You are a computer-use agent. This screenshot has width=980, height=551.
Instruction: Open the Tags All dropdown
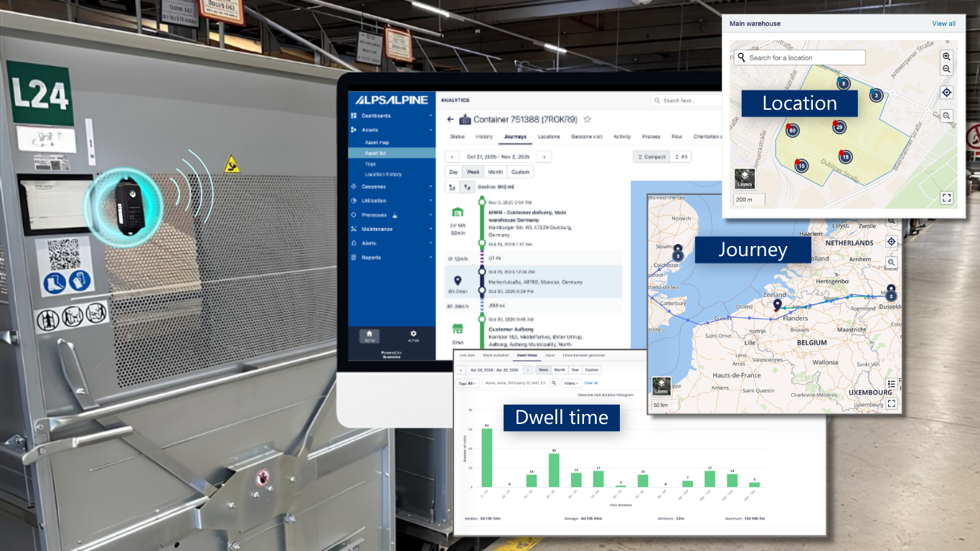468,383
